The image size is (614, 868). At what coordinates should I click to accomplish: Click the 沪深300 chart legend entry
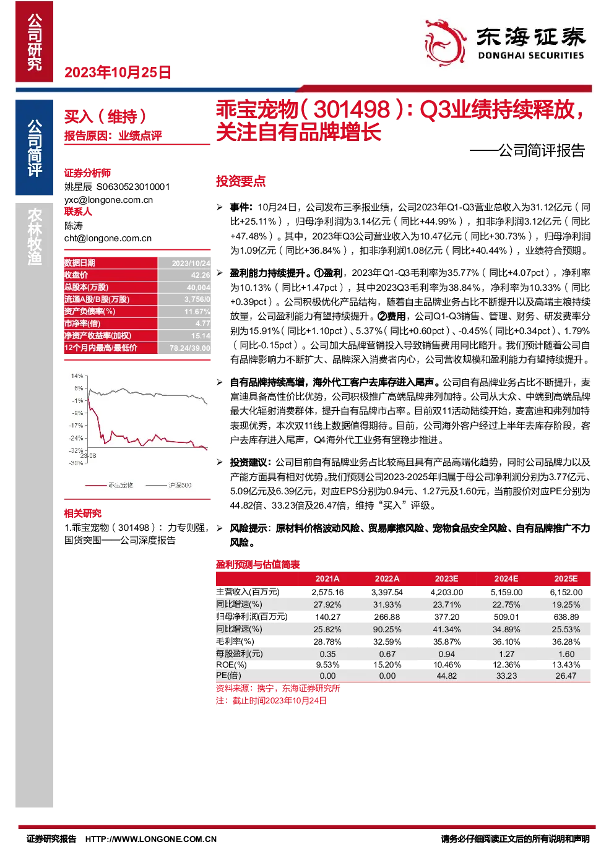(168, 485)
